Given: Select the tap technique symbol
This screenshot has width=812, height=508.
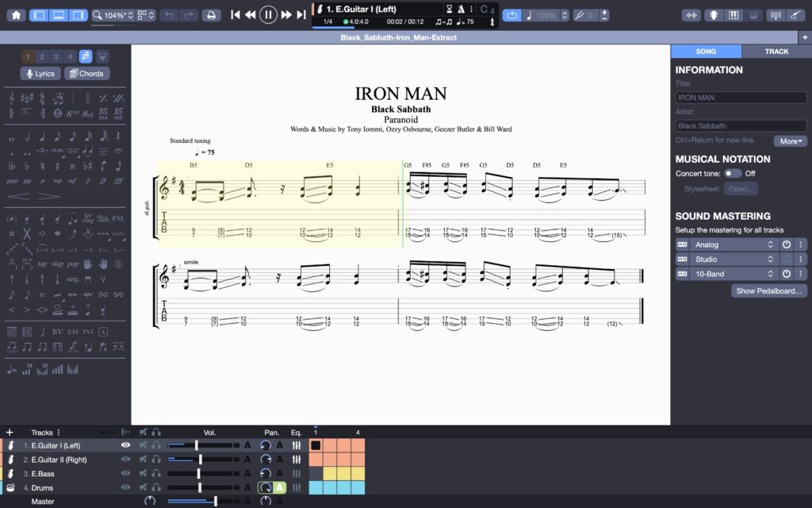Looking at the screenshot, I should [x=42, y=264].
